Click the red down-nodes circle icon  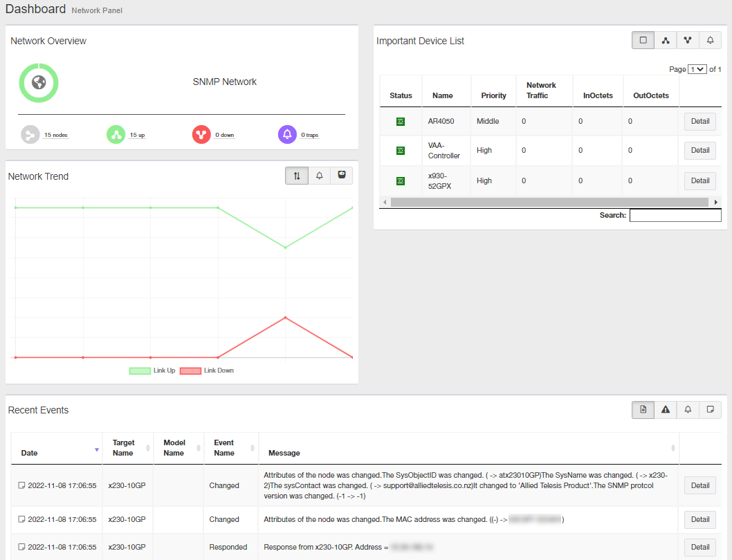(201, 135)
